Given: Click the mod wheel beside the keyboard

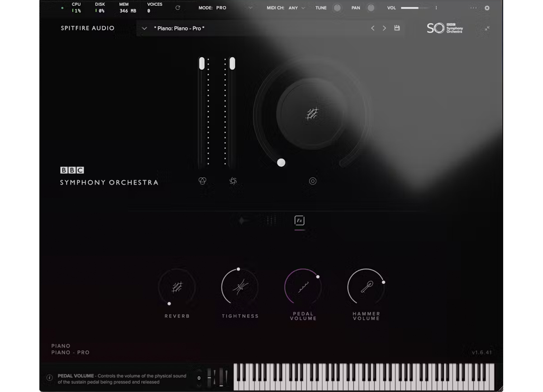Looking at the screenshot, I should click(221, 377).
